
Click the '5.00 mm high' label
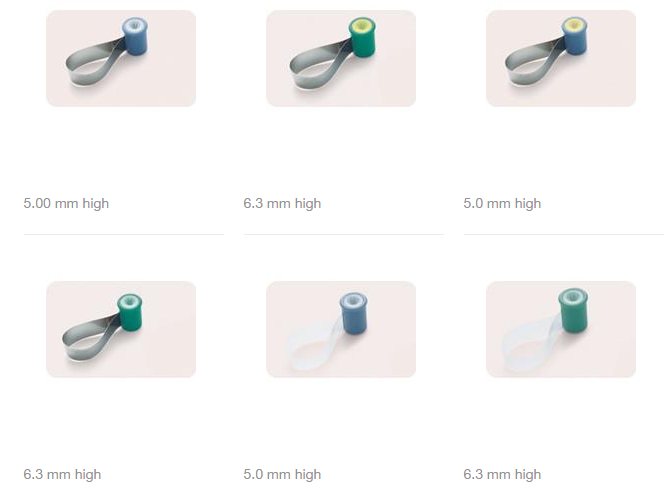pyautogui.click(x=66, y=204)
